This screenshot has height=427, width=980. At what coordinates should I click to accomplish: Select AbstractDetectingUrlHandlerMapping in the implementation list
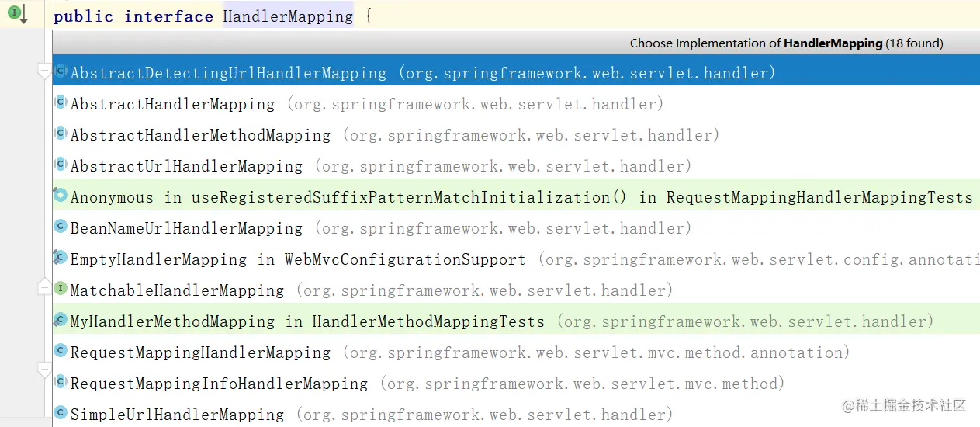pyautogui.click(x=516, y=73)
